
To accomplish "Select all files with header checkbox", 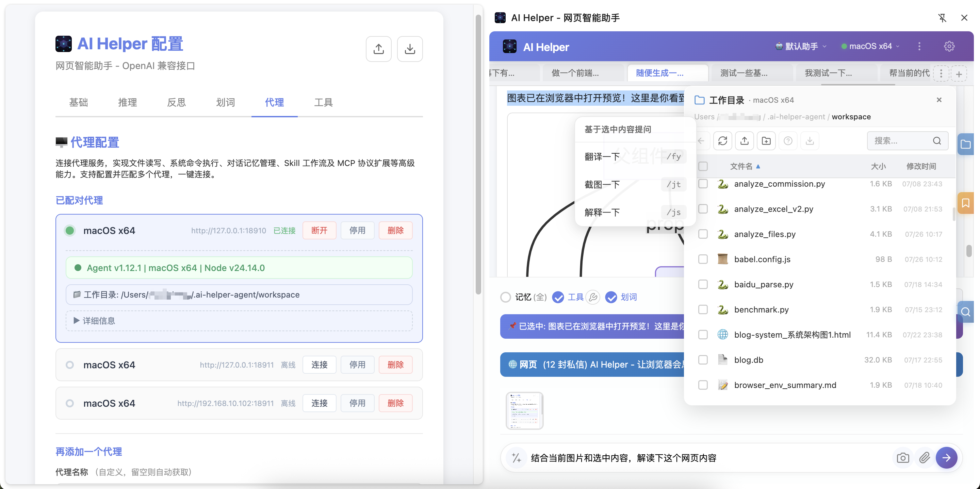I will click(x=703, y=166).
